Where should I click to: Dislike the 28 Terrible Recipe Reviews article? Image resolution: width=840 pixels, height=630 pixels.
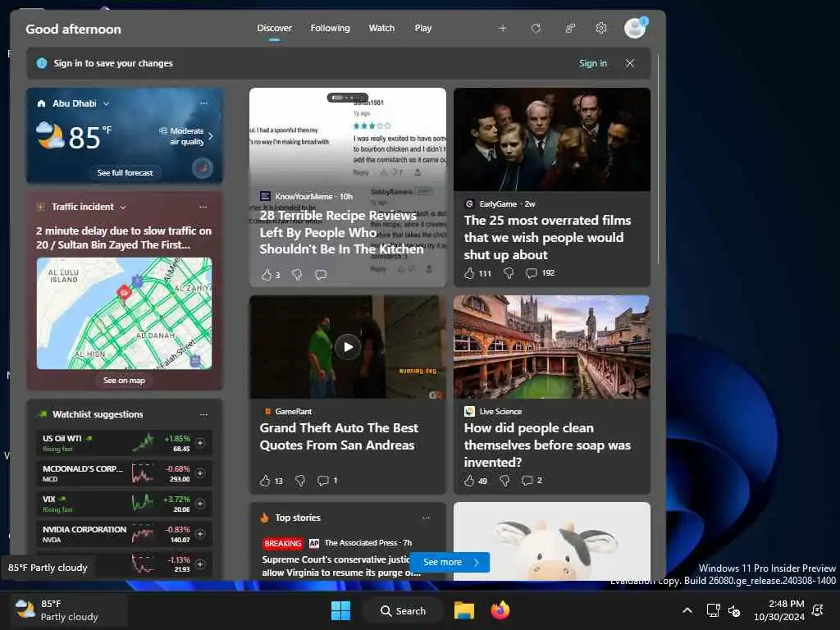tap(297, 275)
